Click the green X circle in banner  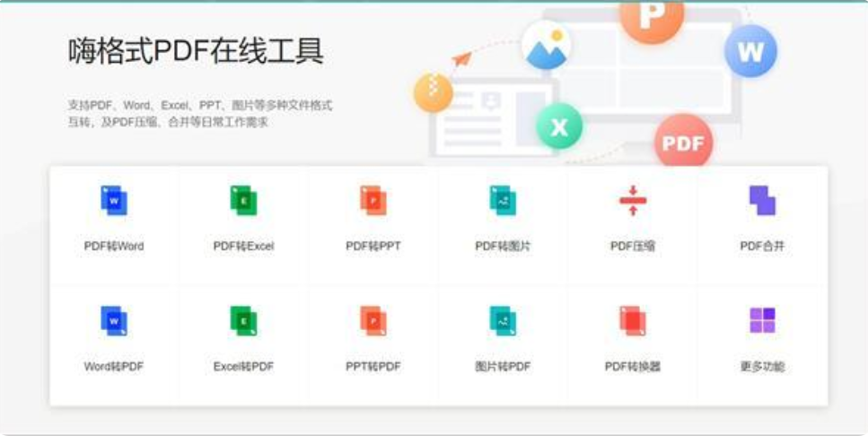click(x=559, y=126)
